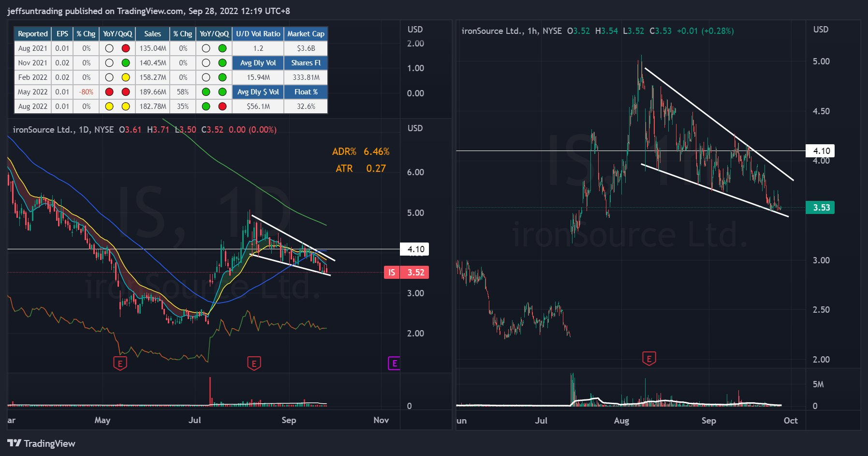The height and width of the screenshot is (456, 868).
Task: Click the green Sales YoY dot in May 2022 row
Action: (206, 92)
